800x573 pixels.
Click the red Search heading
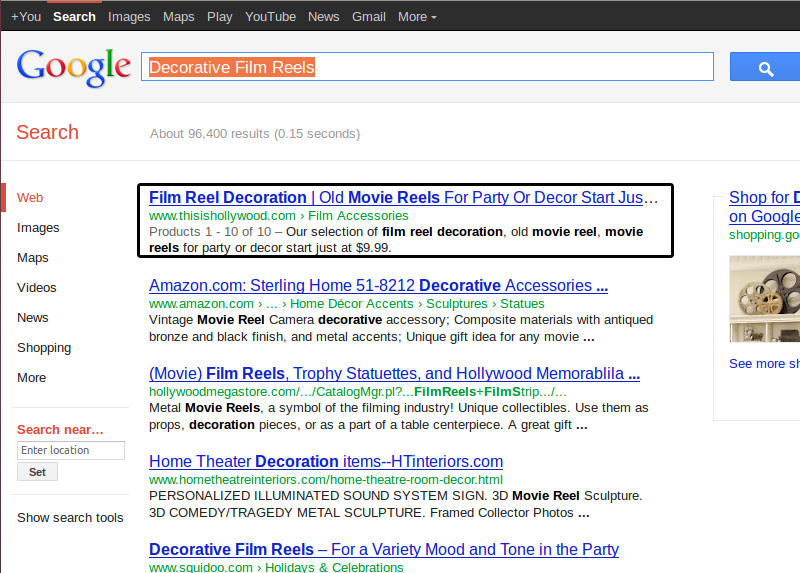47,133
